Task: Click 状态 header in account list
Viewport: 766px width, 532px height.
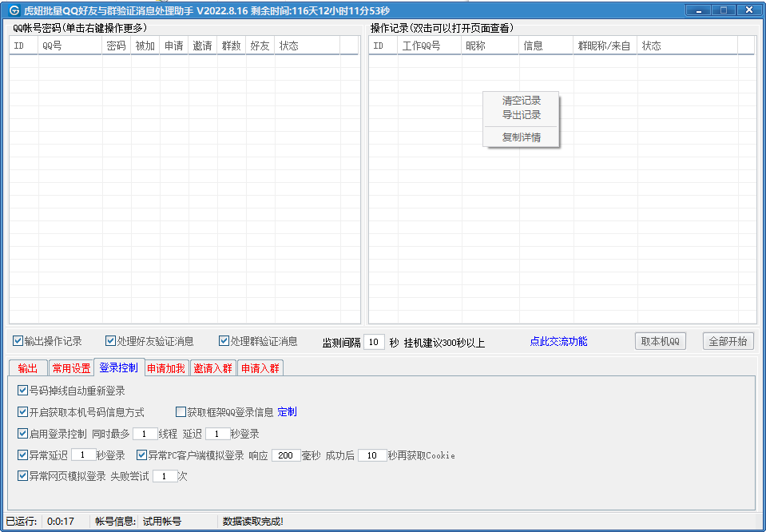Action: (x=308, y=46)
